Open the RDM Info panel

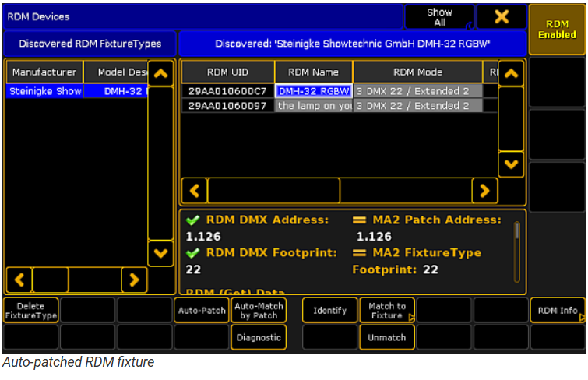(557, 311)
